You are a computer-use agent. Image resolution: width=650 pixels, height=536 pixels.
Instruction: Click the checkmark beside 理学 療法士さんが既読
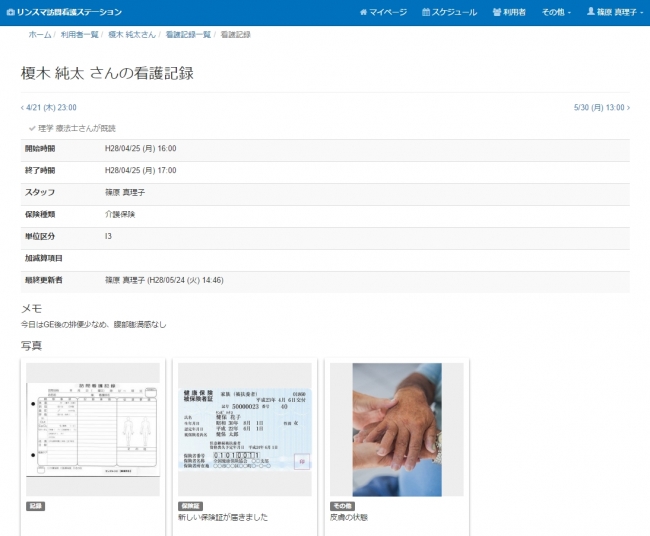click(x=32, y=128)
